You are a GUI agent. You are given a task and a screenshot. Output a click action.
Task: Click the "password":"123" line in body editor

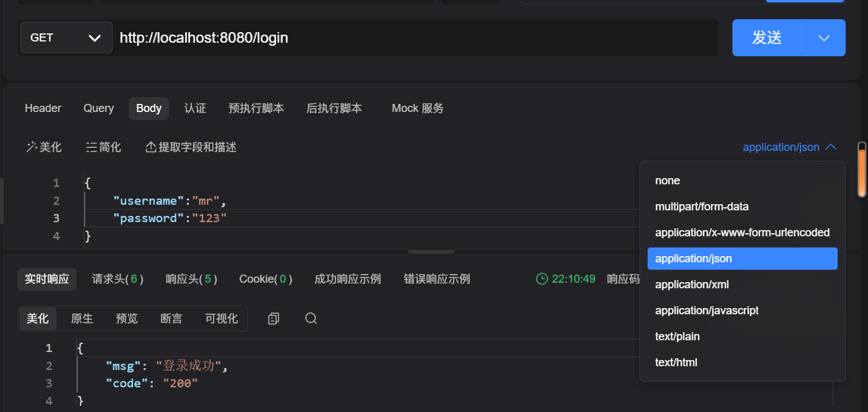170,218
